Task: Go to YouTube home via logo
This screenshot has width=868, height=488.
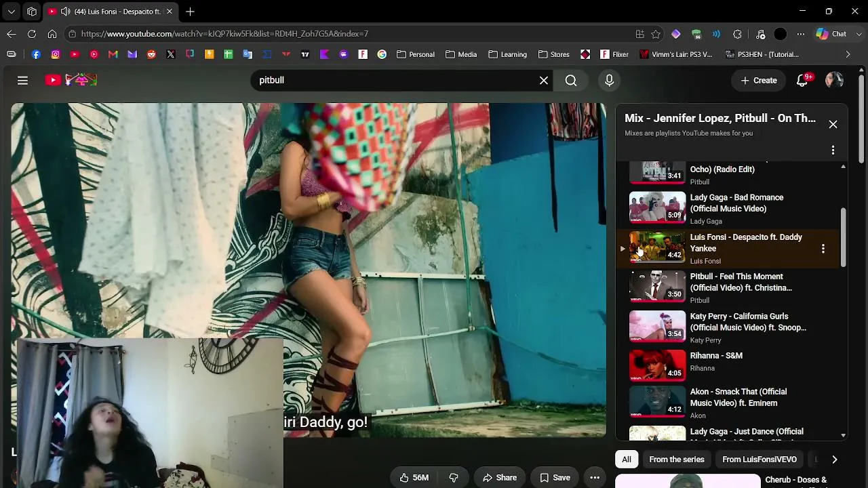Action: (71, 80)
